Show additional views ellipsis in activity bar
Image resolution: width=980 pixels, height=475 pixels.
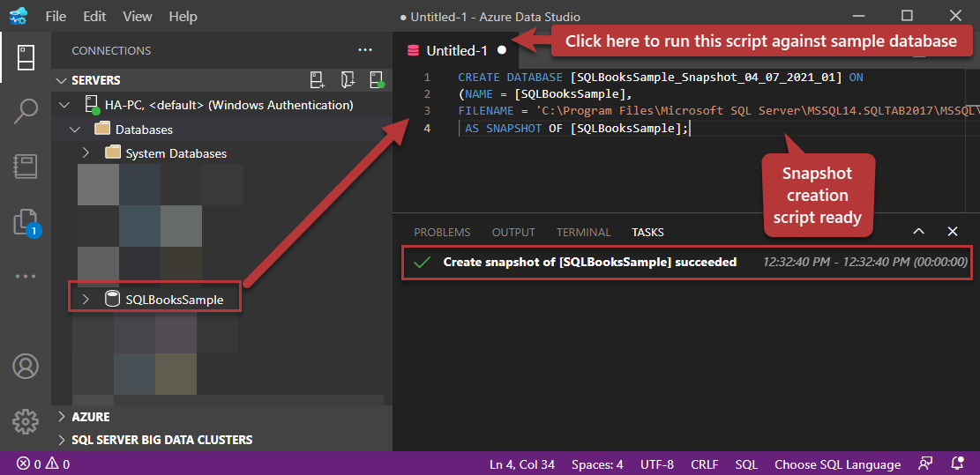point(25,276)
